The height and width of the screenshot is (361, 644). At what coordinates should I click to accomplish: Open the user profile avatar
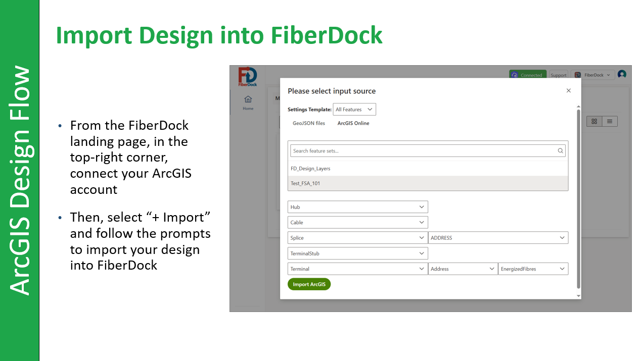click(x=622, y=74)
